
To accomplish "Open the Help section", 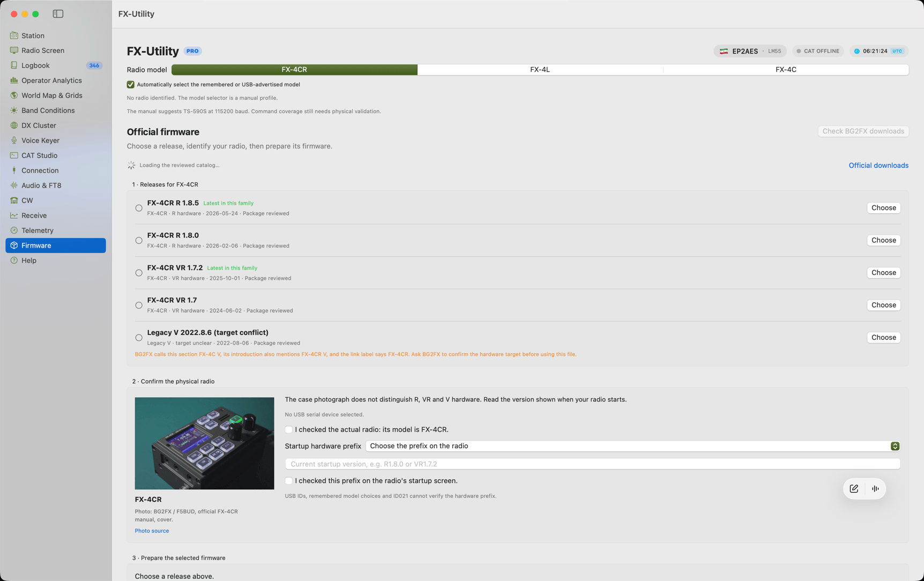I will [56, 260].
